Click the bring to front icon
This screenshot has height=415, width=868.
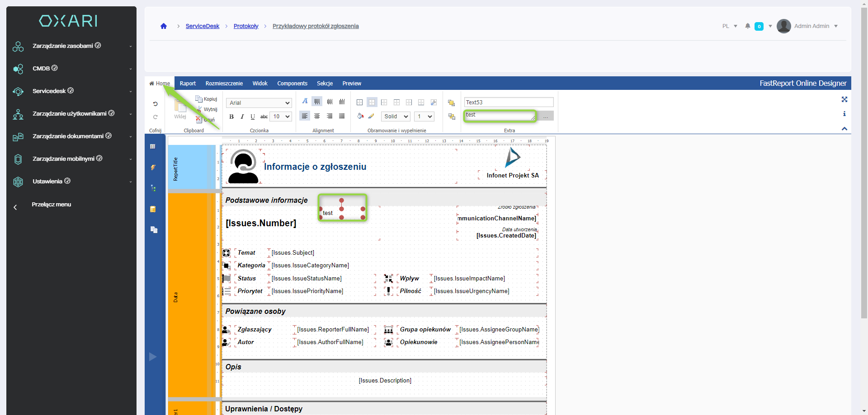[x=451, y=103]
